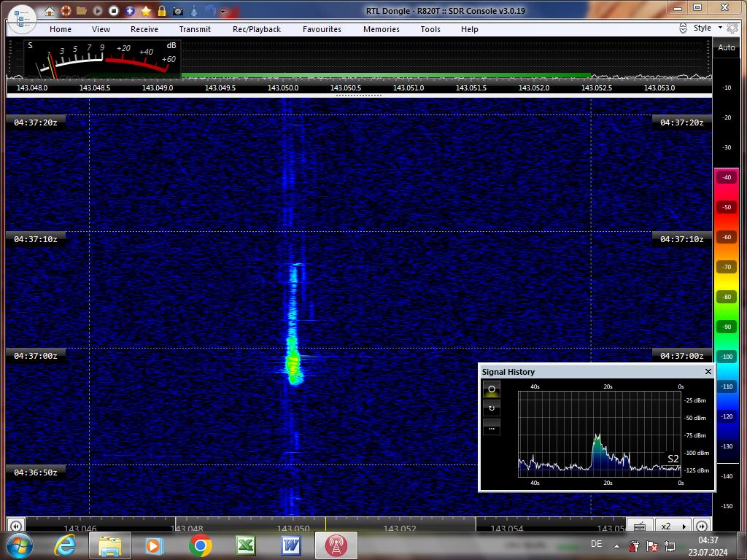The image size is (747, 560).
Task: Click the 143.048.5 label on frequency ruler
Action: 94,87
